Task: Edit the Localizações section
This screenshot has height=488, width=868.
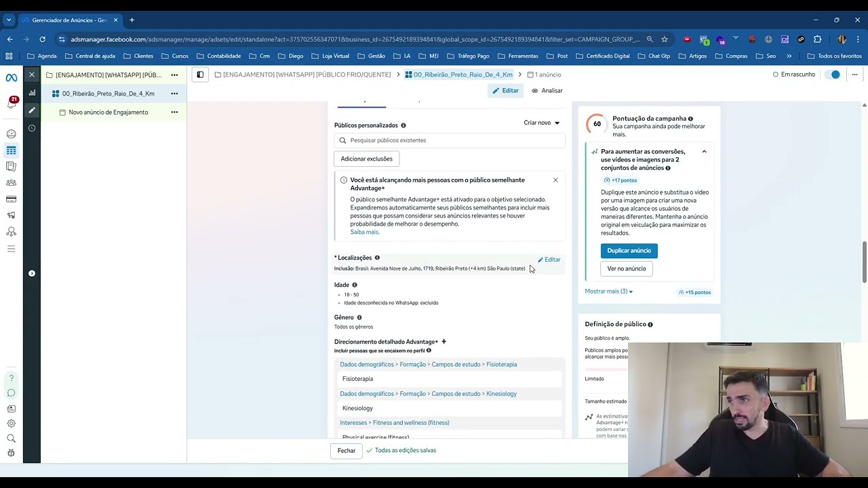Action: [x=549, y=260]
